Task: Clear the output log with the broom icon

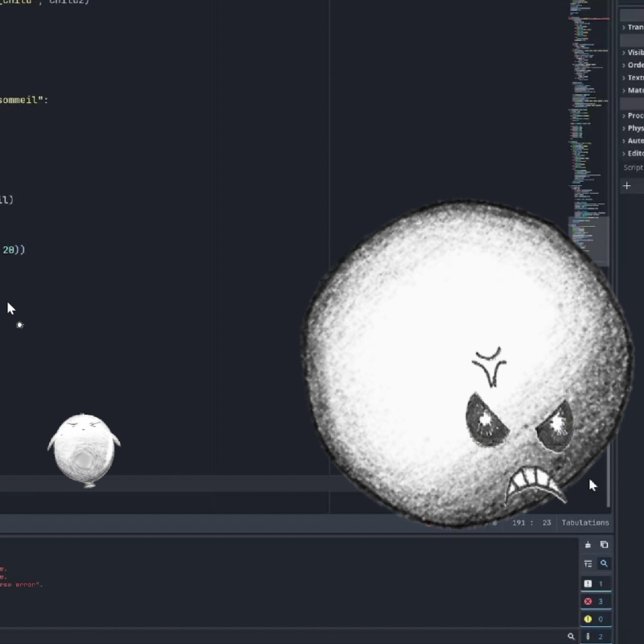Action: click(x=588, y=545)
